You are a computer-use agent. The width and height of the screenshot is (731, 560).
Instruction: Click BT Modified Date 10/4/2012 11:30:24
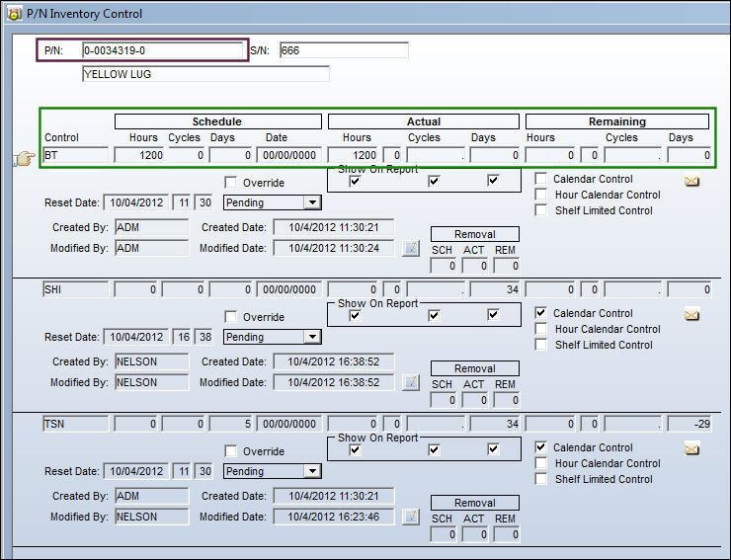coord(333,248)
